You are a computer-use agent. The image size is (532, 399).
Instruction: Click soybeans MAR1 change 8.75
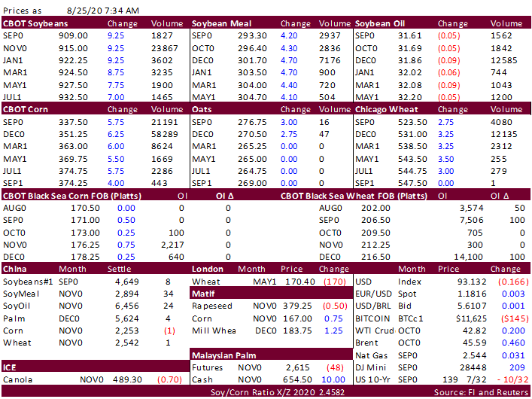116,73
